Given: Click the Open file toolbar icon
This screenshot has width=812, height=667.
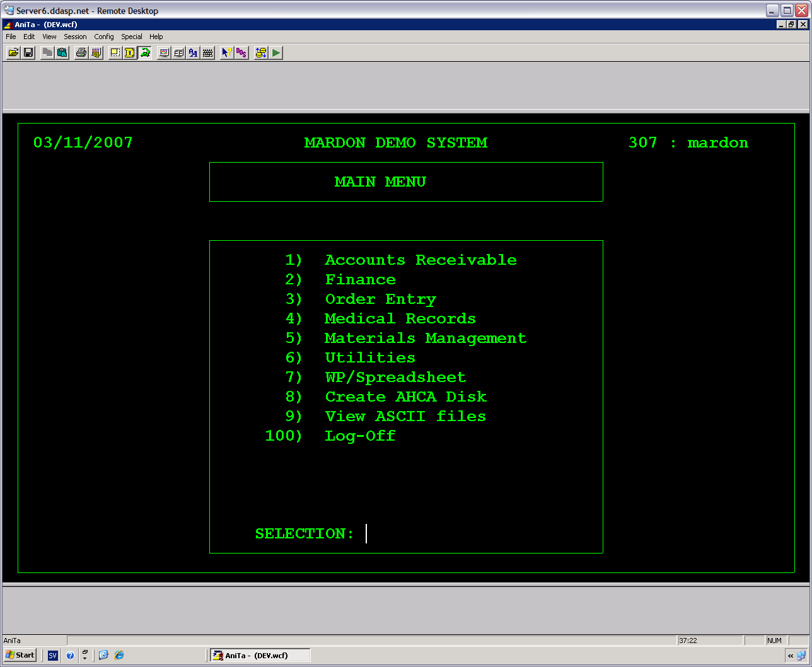Looking at the screenshot, I should coord(13,53).
